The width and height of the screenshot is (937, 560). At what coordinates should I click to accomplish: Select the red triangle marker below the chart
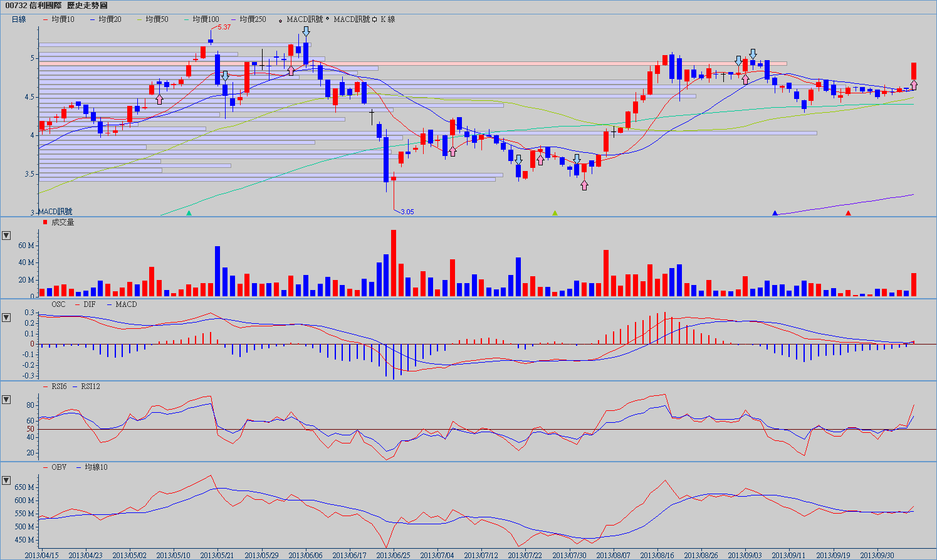(848, 213)
